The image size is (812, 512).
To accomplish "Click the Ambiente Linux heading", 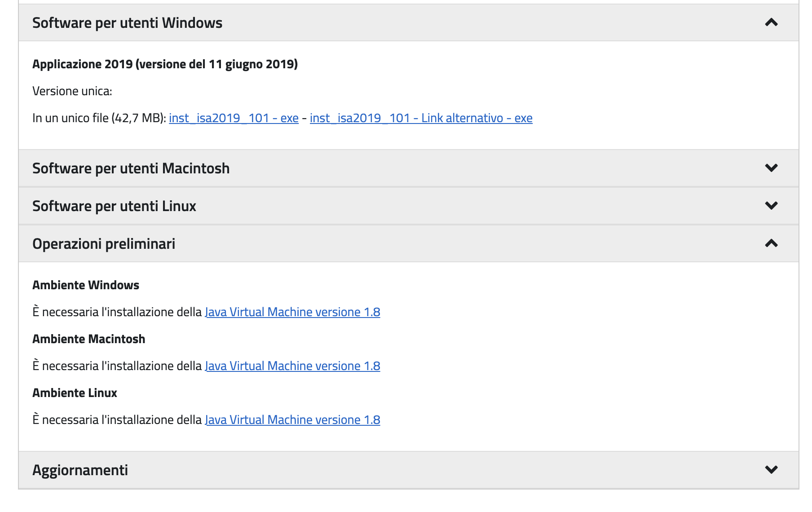I will tap(75, 393).
